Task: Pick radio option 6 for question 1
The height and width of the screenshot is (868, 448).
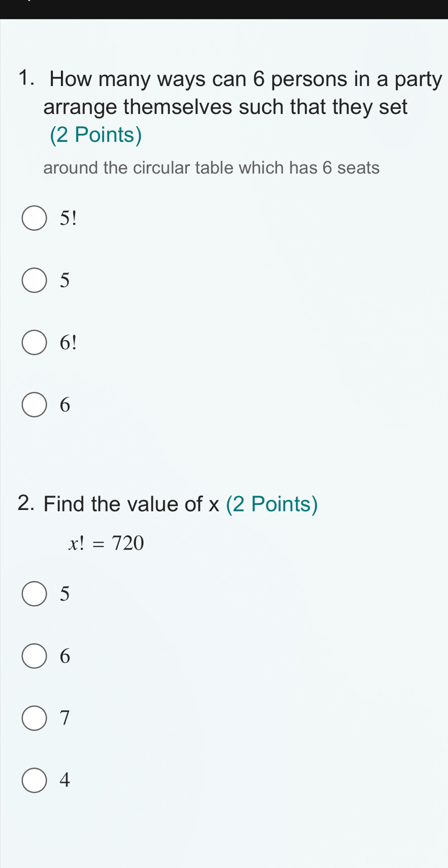Action: [x=35, y=405]
